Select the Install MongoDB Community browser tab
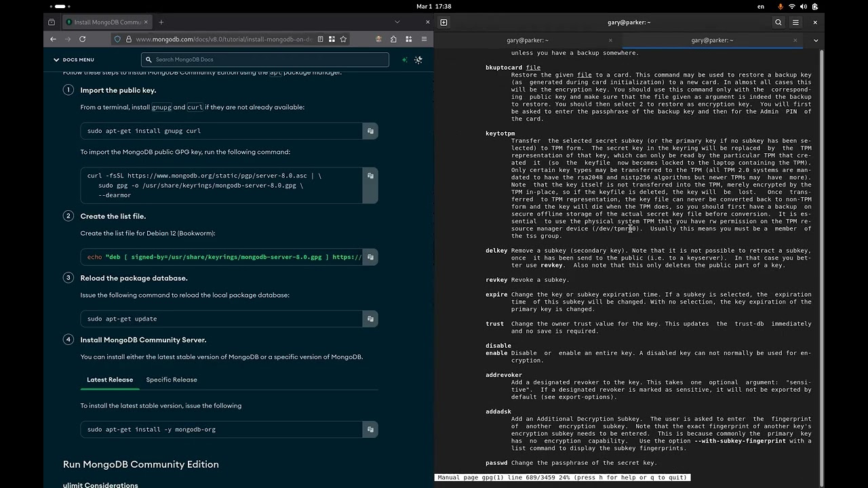The image size is (868, 488). [x=106, y=22]
